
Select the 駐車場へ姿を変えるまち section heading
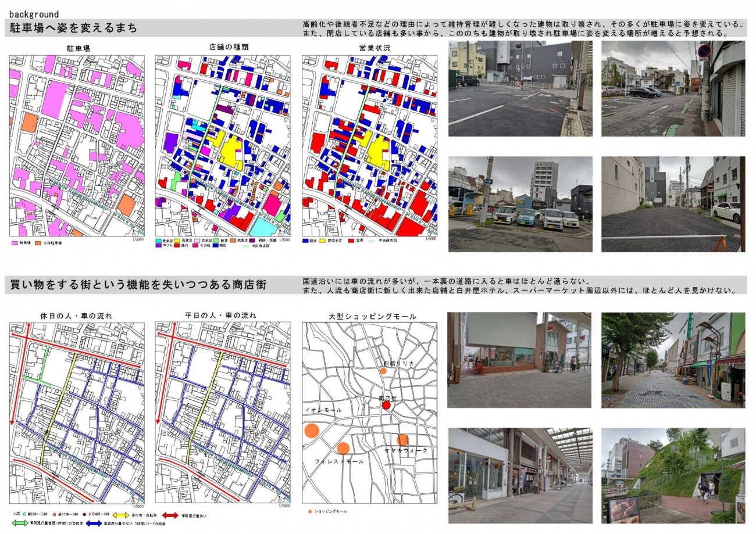pos(74,28)
